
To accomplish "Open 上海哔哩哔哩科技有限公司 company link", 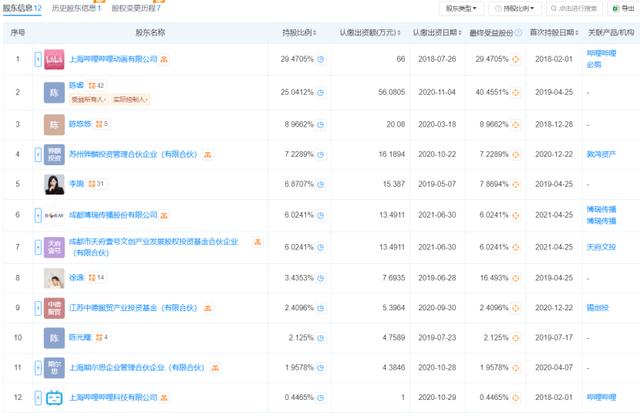I will point(113,397).
